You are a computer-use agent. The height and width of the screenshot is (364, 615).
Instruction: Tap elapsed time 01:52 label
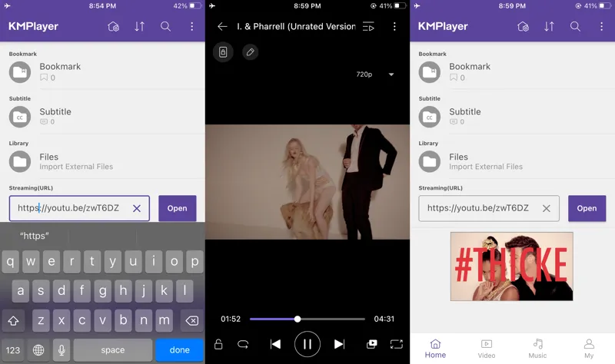click(x=231, y=319)
